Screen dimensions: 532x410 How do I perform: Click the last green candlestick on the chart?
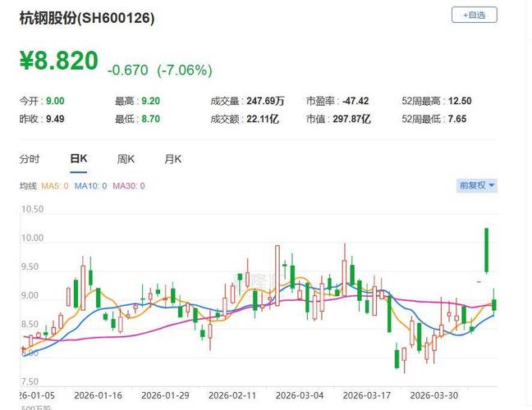494,304
